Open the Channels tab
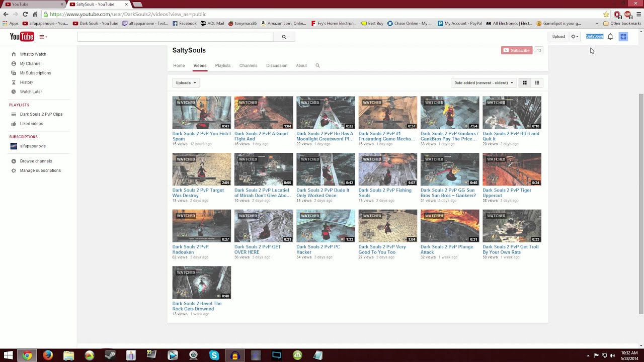This screenshot has width=644, height=362. pos(249,66)
